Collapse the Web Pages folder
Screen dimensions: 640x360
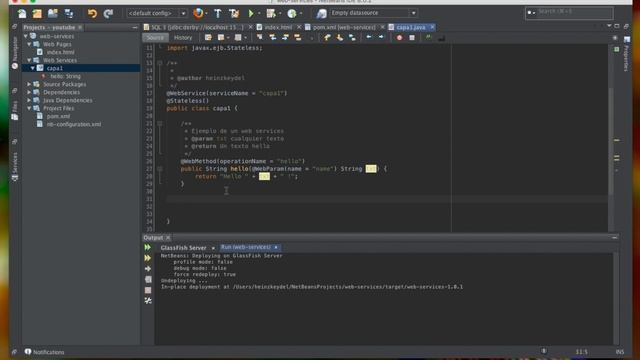click(x=29, y=44)
